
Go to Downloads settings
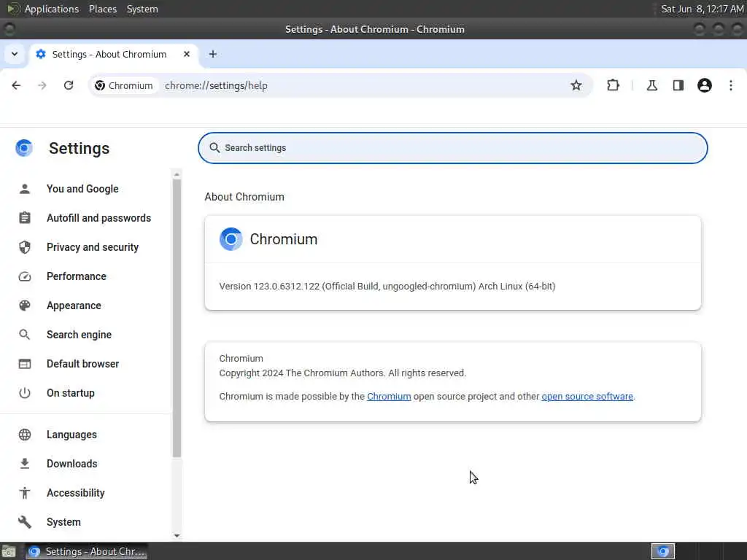click(72, 464)
